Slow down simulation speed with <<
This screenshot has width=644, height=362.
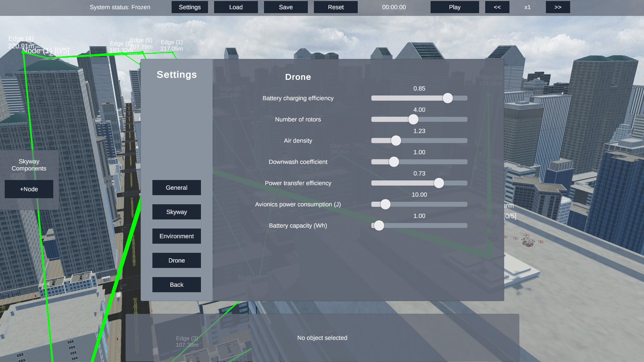(497, 7)
